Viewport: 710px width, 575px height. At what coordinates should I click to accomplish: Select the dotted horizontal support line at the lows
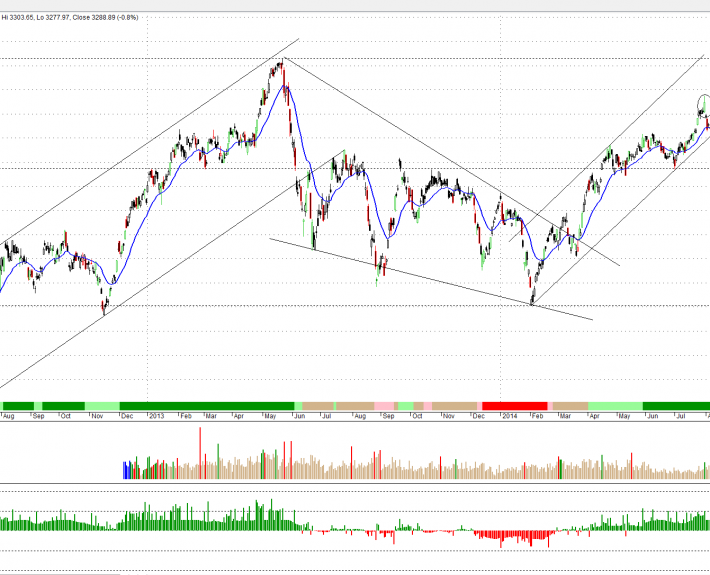point(300,305)
